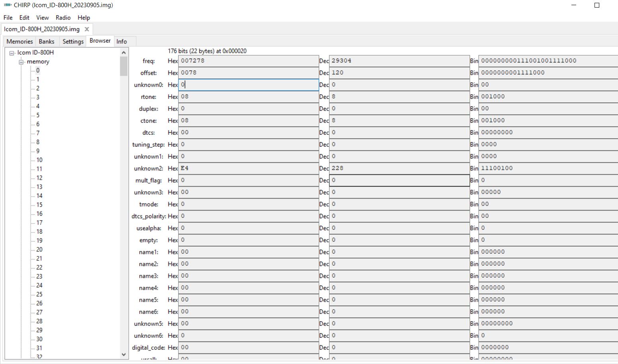This screenshot has width=618, height=364.
Task: Click the rtone Hex field 08
Action: pyautogui.click(x=248, y=97)
